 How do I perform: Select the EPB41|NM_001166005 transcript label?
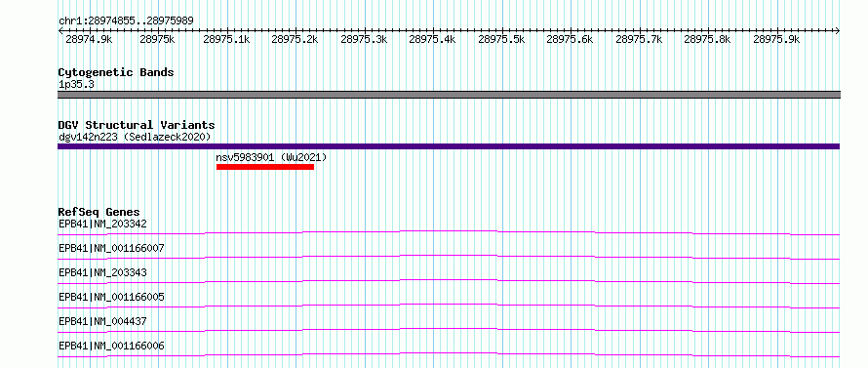(x=111, y=297)
